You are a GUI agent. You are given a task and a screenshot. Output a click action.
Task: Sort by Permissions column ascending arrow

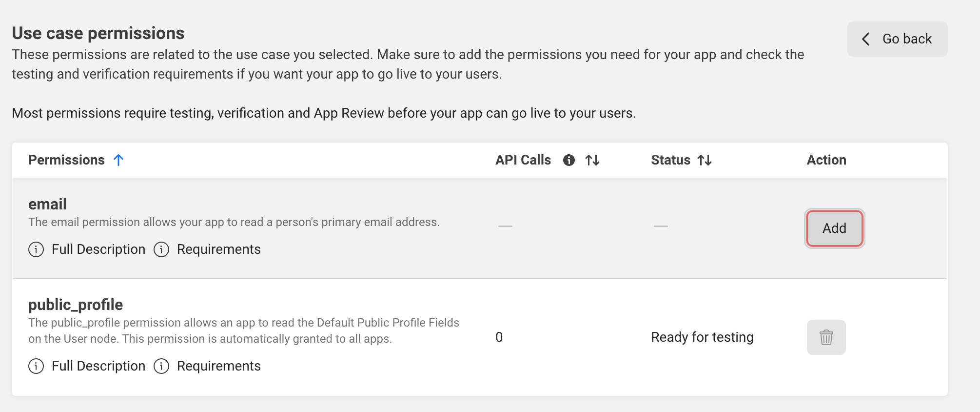(x=118, y=160)
